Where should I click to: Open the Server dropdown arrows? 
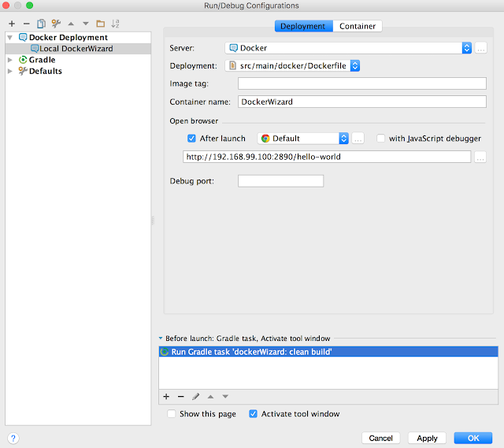pos(467,48)
